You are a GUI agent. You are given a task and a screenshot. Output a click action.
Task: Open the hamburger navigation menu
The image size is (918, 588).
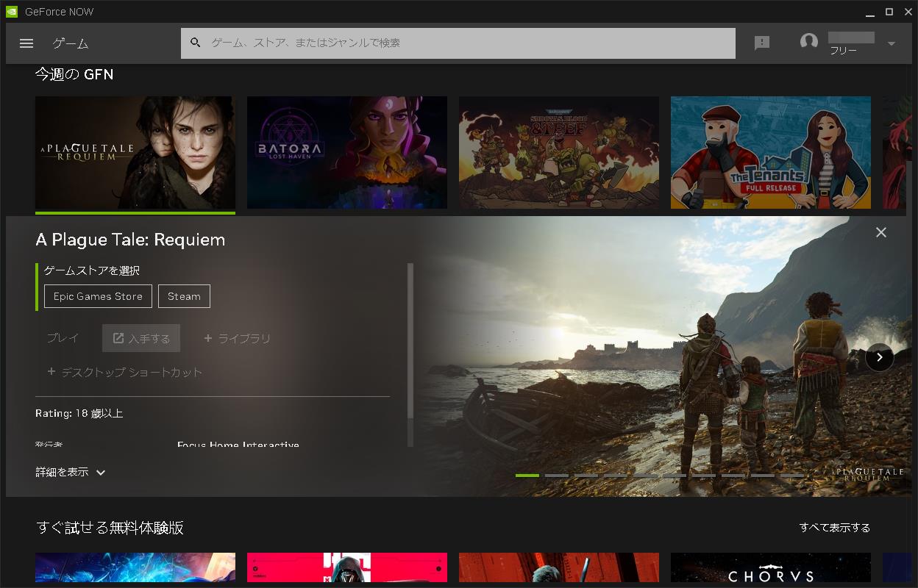coord(26,43)
